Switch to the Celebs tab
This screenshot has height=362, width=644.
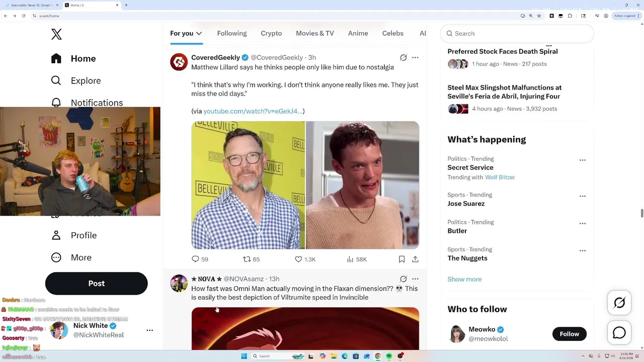(x=393, y=33)
